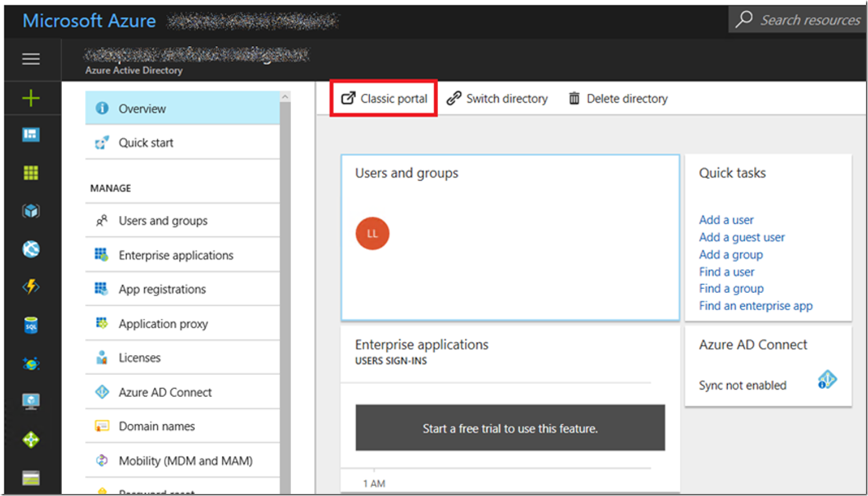The width and height of the screenshot is (868, 496).
Task: Click the Azure AD Connect sync status icon
Action: (827, 380)
